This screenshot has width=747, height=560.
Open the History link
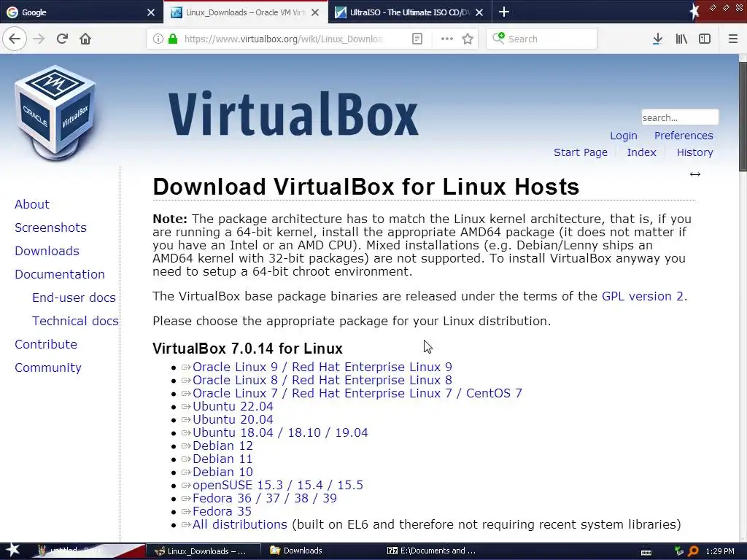point(694,152)
